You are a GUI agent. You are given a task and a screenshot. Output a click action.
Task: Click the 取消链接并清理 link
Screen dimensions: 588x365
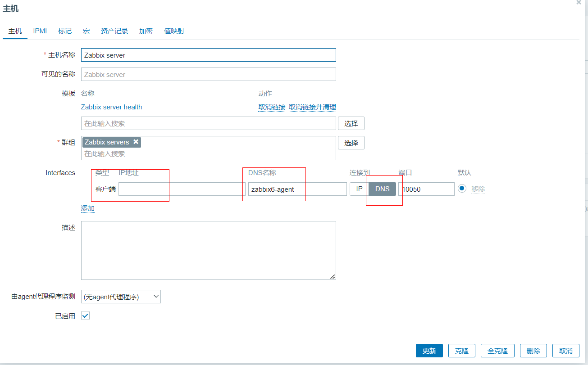[312, 107]
